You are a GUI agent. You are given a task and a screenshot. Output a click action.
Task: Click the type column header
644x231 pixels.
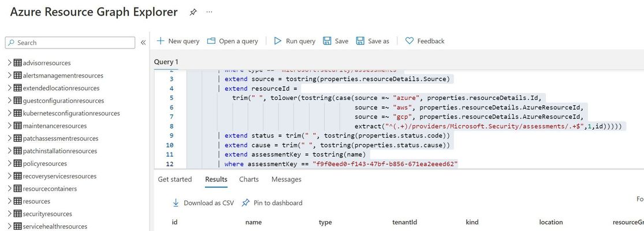325,222
